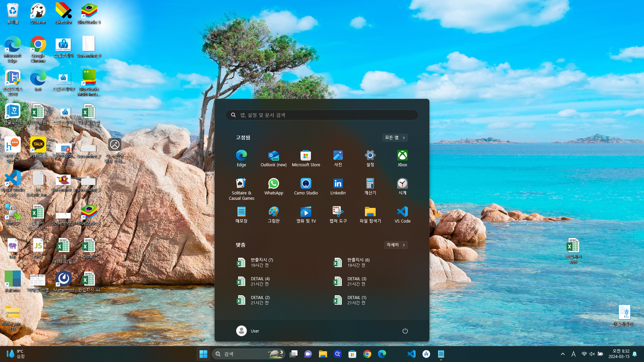The width and height of the screenshot is (644, 362).
Task: Open File Explorer from the taskbar
Action: pos(323,354)
